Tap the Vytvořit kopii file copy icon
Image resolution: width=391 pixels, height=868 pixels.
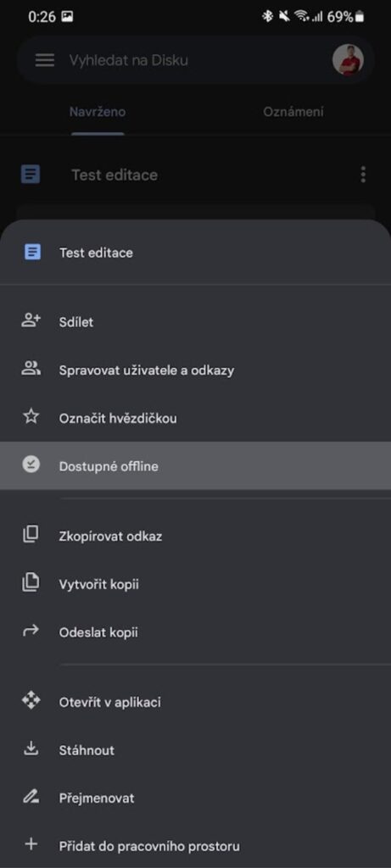31,583
